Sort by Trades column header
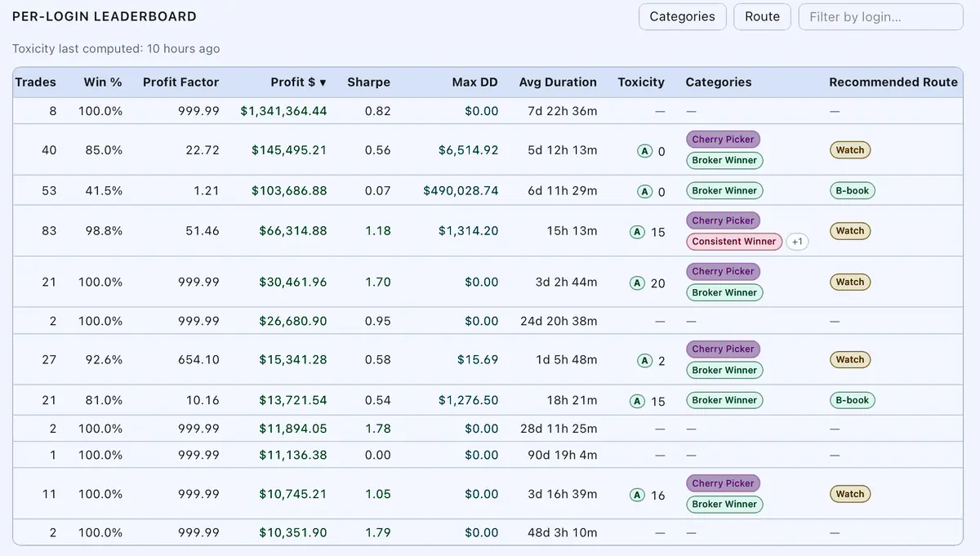 (x=36, y=82)
